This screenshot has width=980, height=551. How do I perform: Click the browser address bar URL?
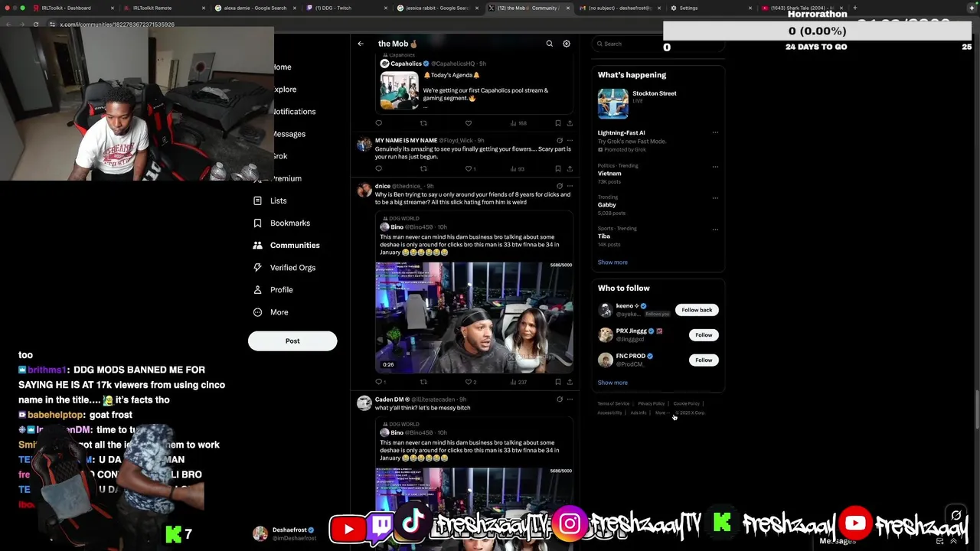117,24
